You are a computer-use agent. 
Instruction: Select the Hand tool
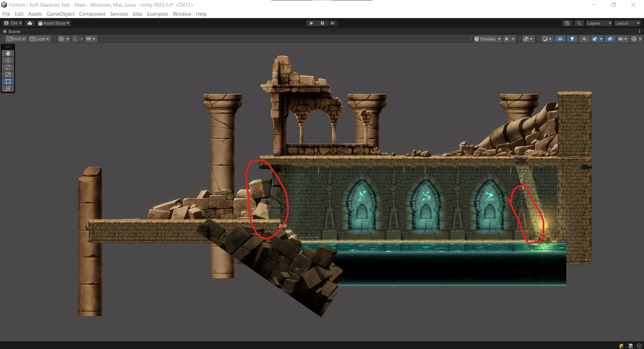click(8, 53)
